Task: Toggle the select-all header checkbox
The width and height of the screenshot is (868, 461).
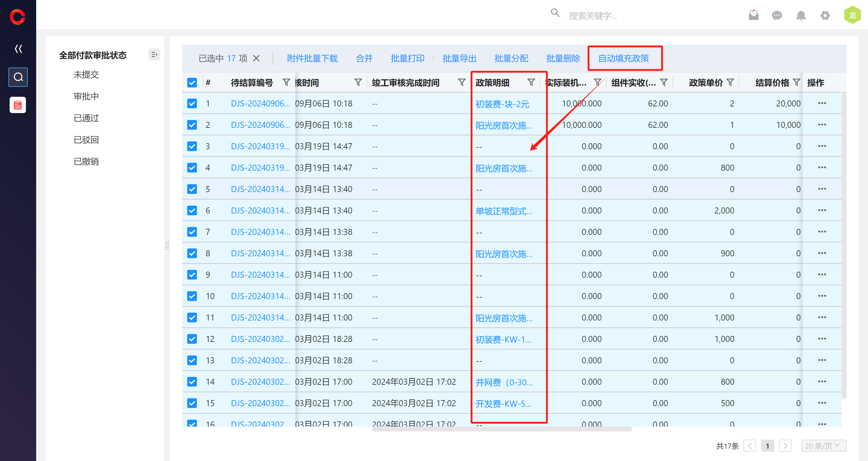Action: pos(192,83)
